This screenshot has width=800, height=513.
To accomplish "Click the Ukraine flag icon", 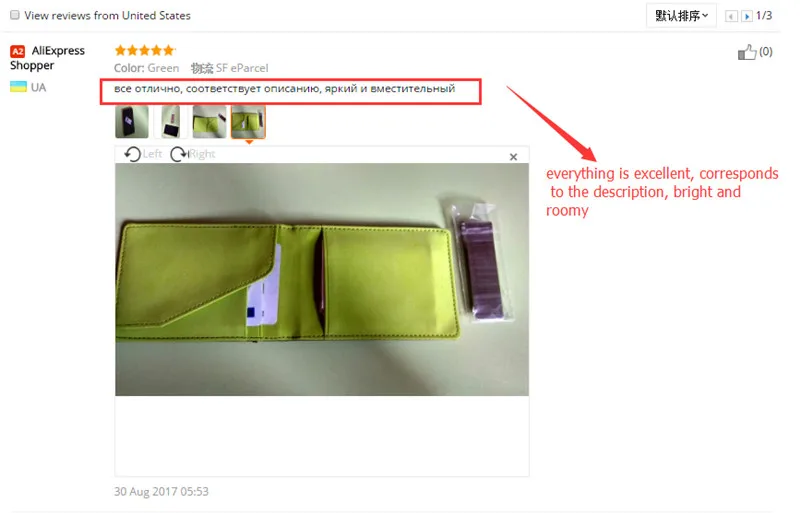I will pos(18,87).
